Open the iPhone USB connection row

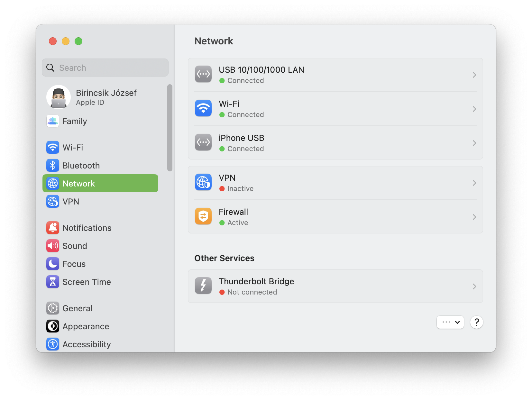335,142
